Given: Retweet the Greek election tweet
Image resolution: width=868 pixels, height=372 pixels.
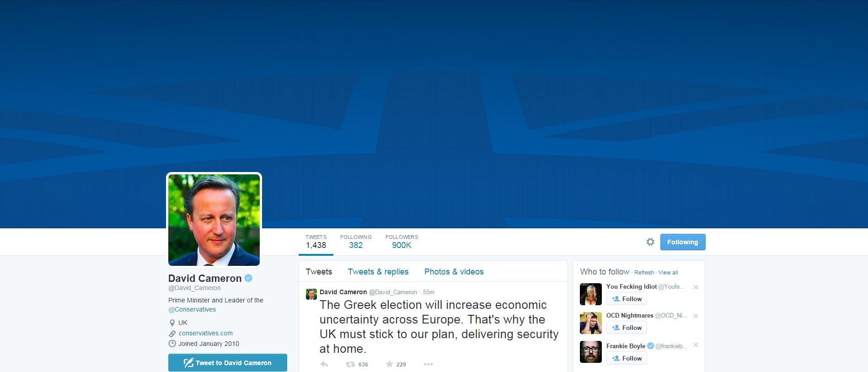Looking at the screenshot, I should tap(350, 364).
